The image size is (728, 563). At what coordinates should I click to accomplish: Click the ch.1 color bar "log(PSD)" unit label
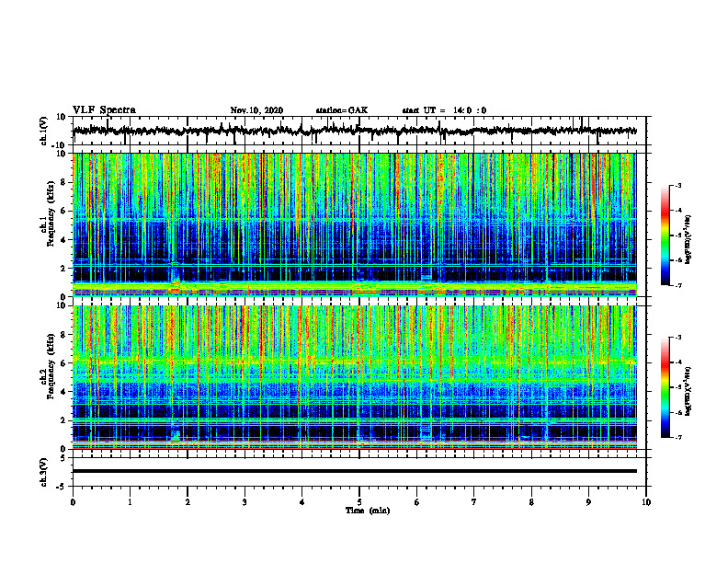click(688, 240)
